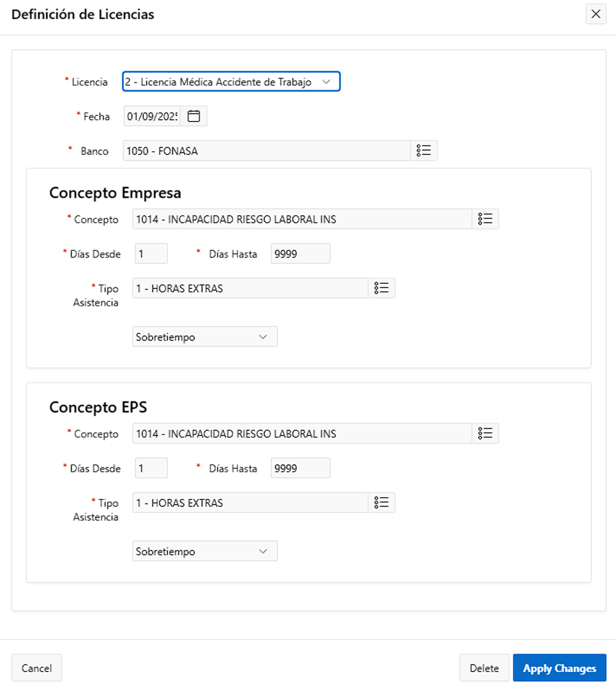Open the Banco list of values icon

[x=424, y=151]
